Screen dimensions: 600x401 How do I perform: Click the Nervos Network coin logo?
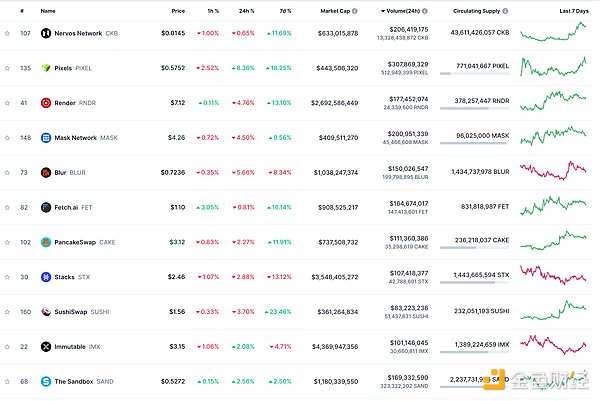point(46,33)
